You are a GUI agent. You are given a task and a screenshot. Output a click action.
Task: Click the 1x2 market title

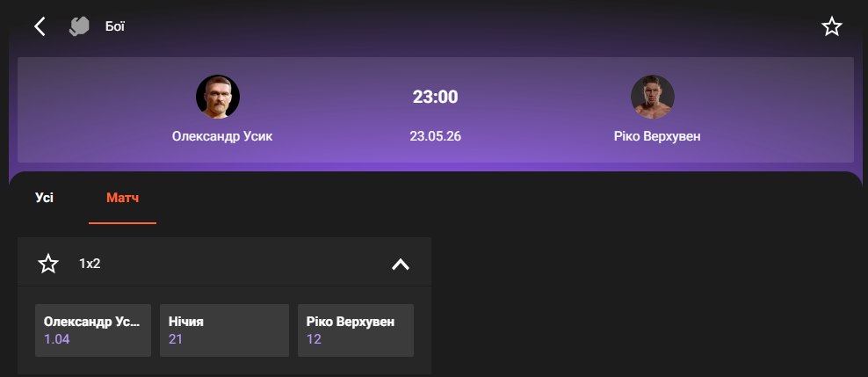tap(90, 263)
